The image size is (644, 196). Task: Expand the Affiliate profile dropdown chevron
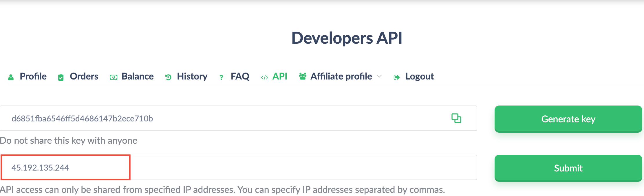tap(379, 76)
